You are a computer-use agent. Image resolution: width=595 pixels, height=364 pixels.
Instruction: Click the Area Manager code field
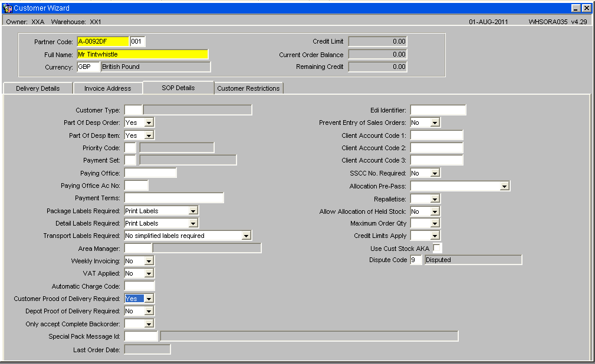pyautogui.click(x=138, y=249)
